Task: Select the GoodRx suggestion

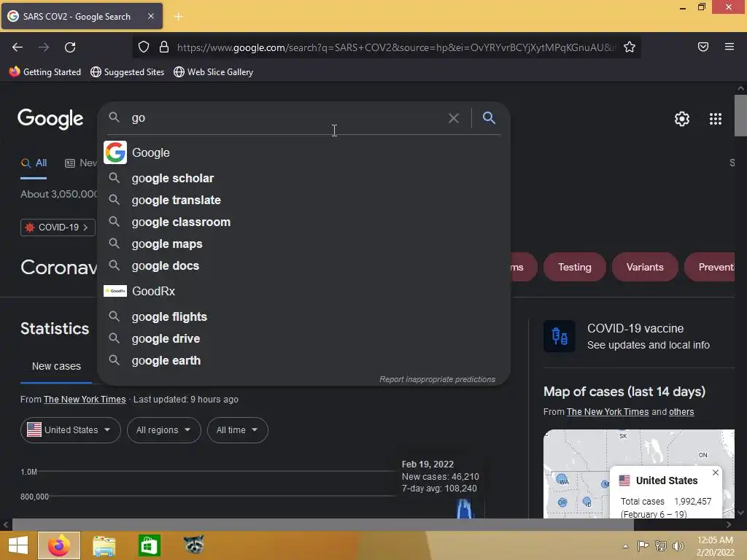Action: (x=303, y=291)
